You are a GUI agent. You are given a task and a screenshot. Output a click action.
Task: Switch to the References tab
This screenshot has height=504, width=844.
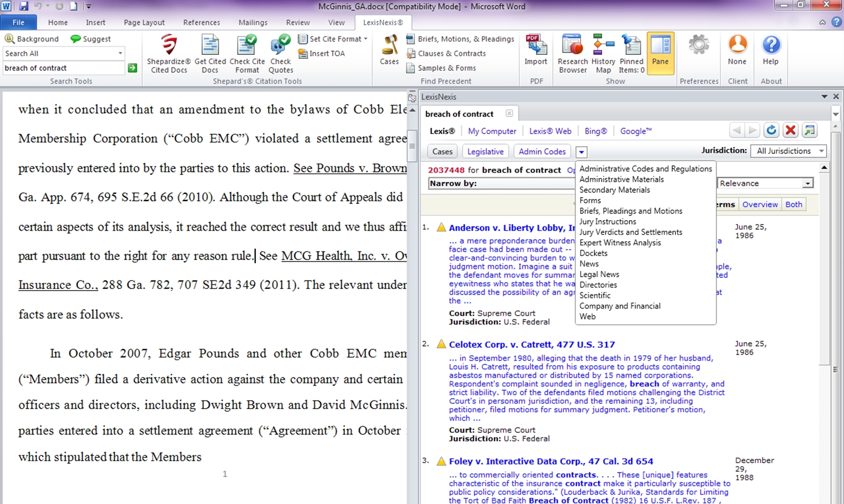202,22
